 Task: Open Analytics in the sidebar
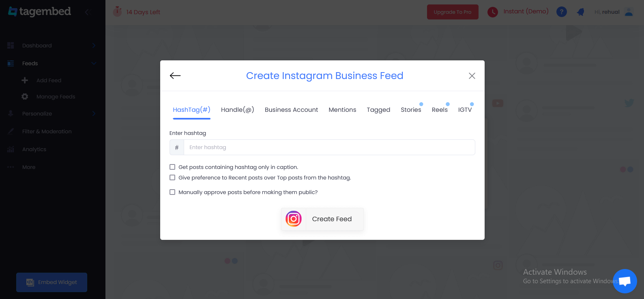pos(34,149)
